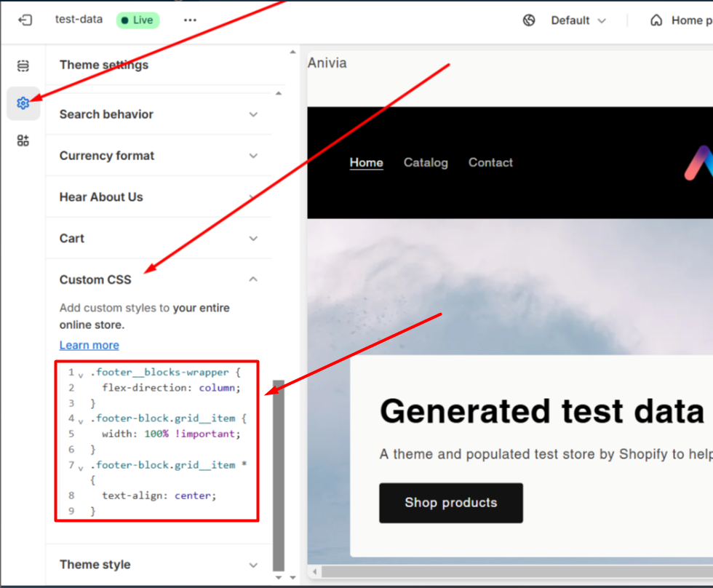Expand the Currency format section
This screenshot has width=713, height=588.
pyautogui.click(x=159, y=156)
